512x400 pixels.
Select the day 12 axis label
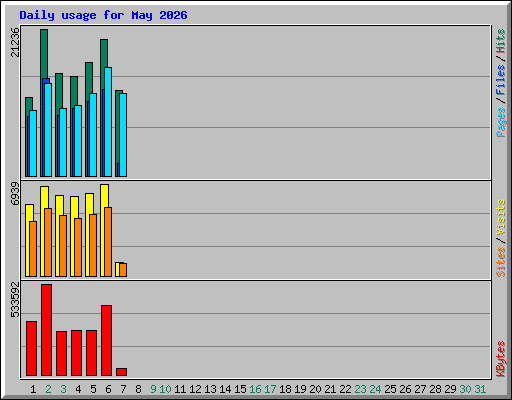[x=195, y=389]
